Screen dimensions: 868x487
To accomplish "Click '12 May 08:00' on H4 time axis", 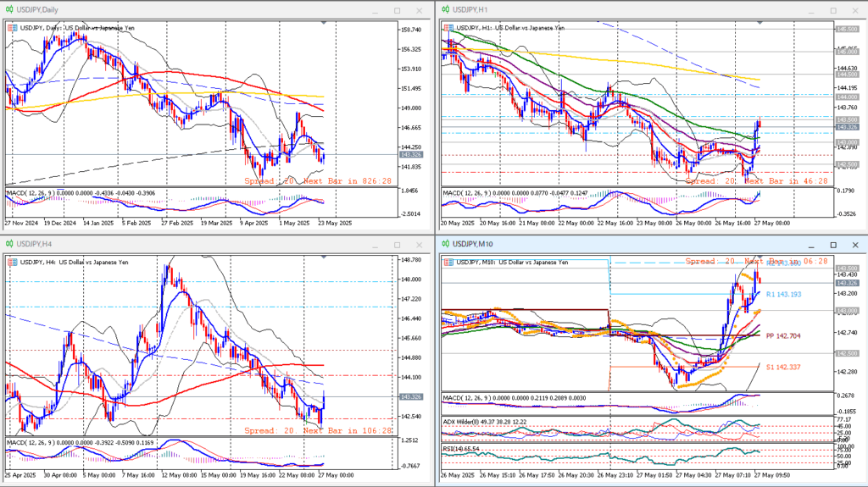I will (180, 475).
